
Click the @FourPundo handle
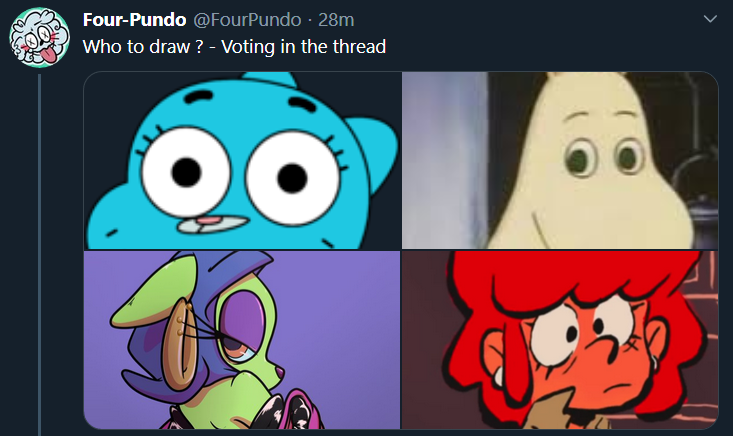[247, 20]
